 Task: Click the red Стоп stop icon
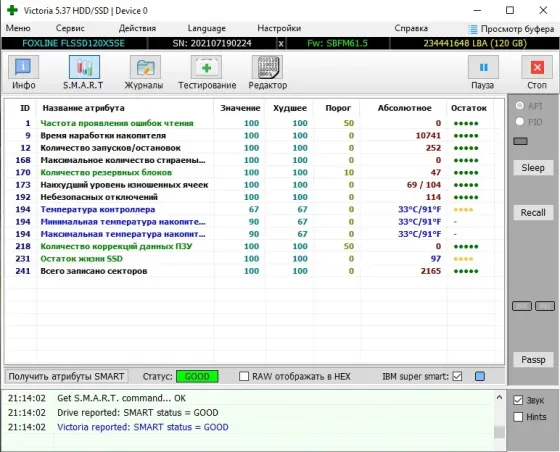pos(537,67)
